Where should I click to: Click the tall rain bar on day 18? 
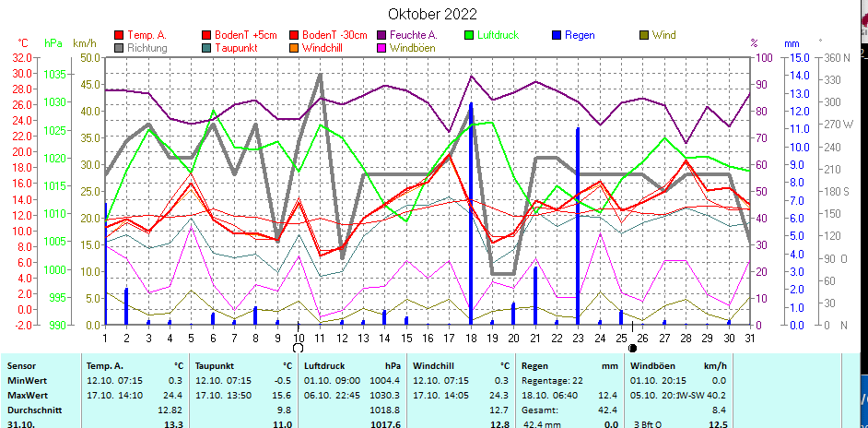click(x=471, y=213)
